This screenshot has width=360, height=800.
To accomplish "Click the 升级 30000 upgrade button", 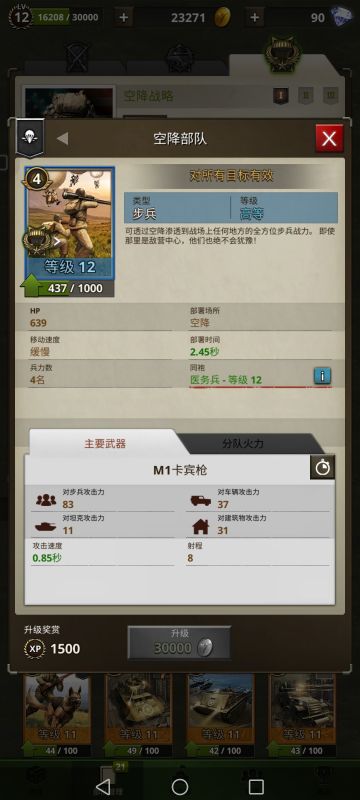I will click(179, 642).
